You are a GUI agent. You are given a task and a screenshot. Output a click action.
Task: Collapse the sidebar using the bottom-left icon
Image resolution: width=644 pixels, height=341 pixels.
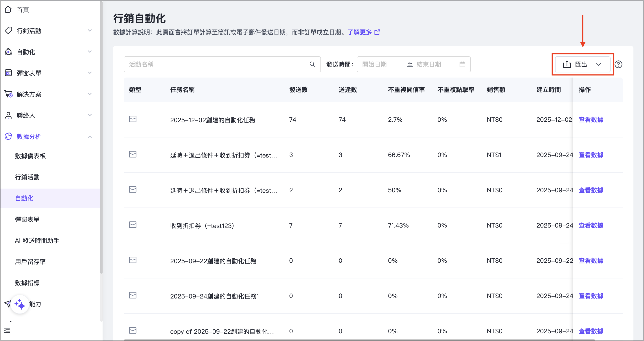tap(7, 330)
